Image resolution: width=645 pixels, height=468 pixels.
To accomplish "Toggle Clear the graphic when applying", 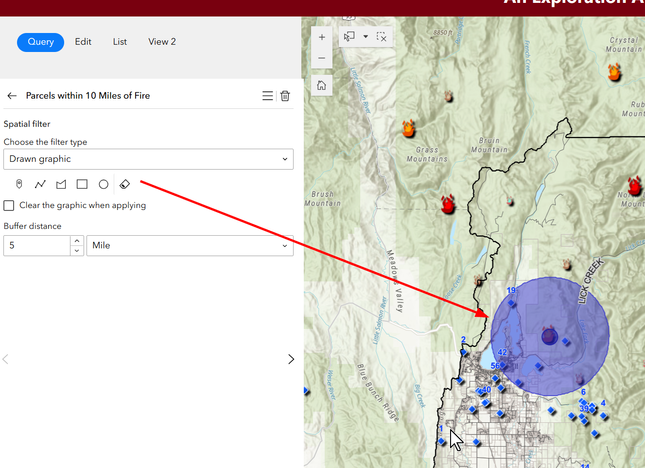I will (x=9, y=205).
